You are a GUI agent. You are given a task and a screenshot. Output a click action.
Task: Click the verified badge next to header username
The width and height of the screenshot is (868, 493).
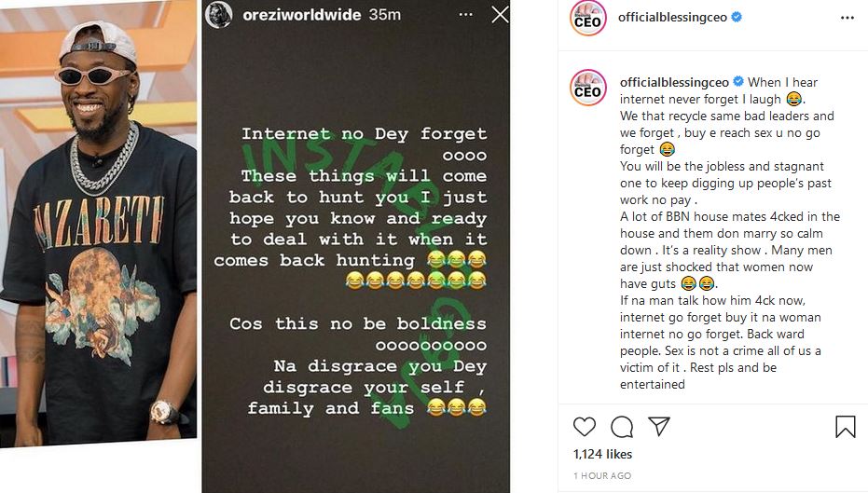[737, 17]
